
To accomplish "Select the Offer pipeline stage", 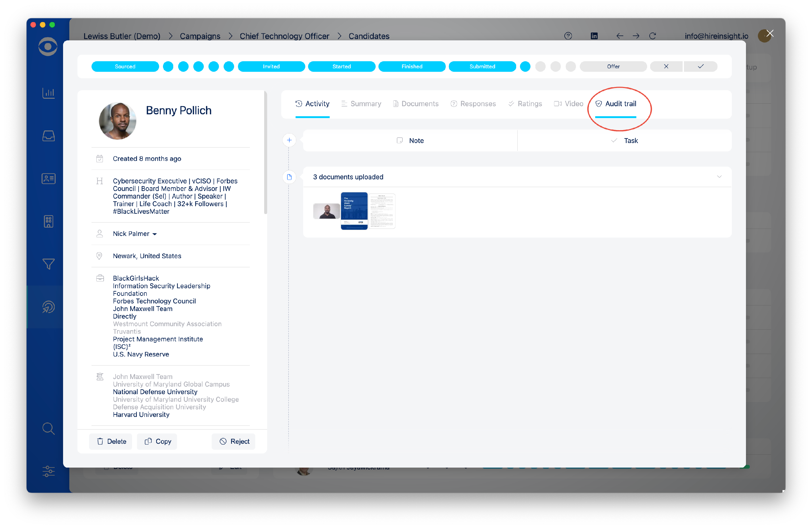I will pyautogui.click(x=613, y=66).
